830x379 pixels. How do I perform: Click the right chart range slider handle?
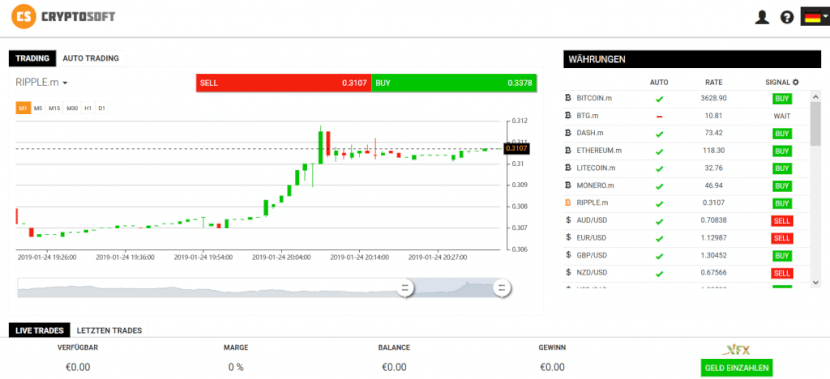pyautogui.click(x=502, y=288)
